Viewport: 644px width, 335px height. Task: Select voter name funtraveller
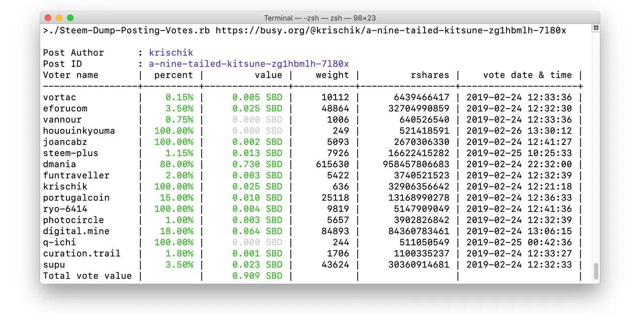[76, 175]
